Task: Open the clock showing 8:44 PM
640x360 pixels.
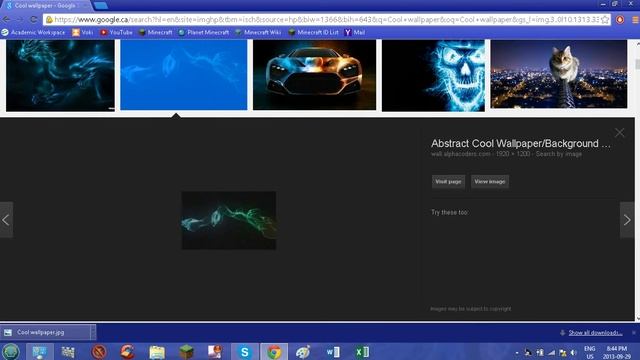Action: (618, 352)
